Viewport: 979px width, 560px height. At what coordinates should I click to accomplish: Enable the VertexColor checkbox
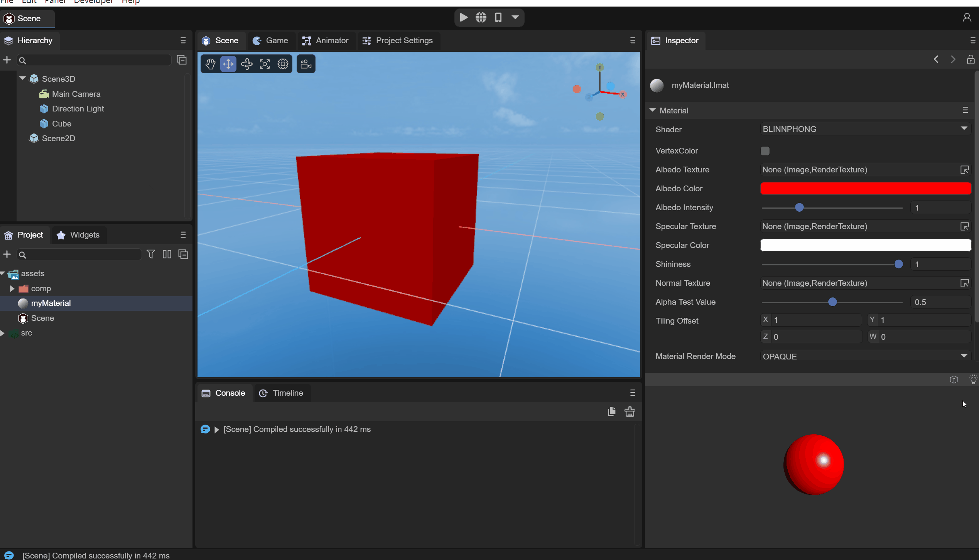click(x=765, y=151)
